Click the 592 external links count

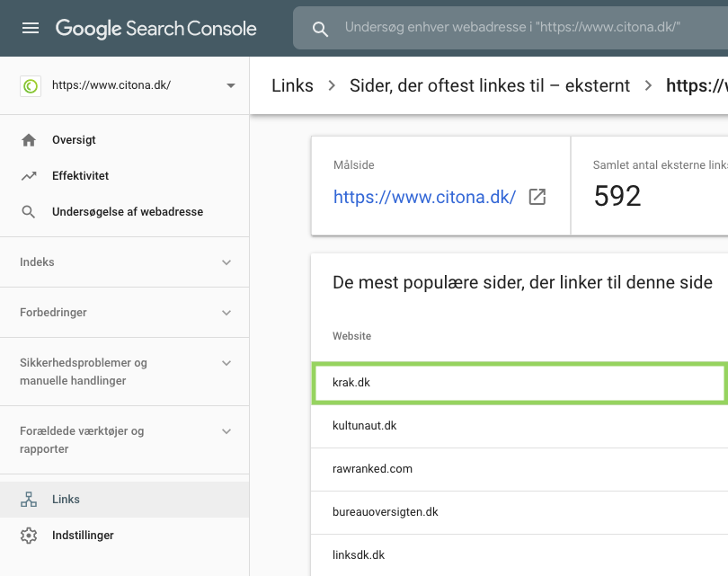tap(617, 196)
